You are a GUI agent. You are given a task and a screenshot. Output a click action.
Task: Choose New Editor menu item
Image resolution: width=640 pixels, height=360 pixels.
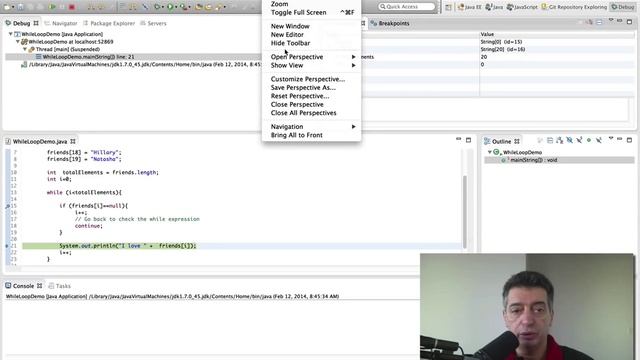(311, 35)
